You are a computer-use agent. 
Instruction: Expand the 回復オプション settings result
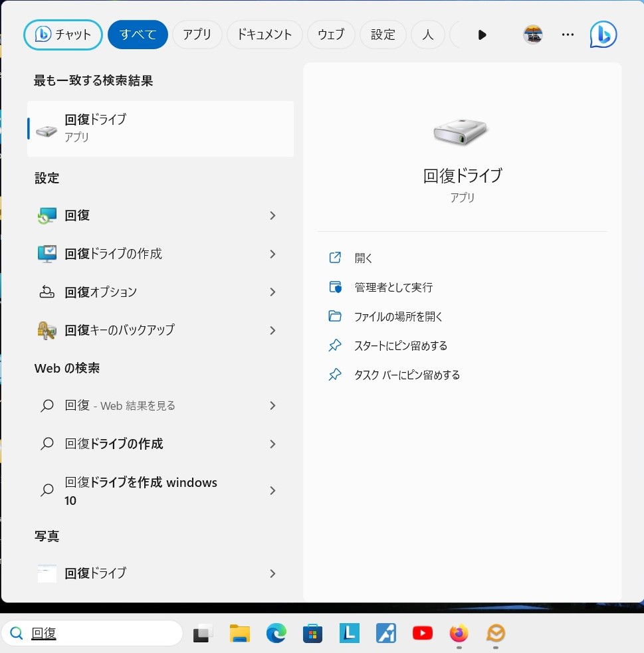pos(272,292)
